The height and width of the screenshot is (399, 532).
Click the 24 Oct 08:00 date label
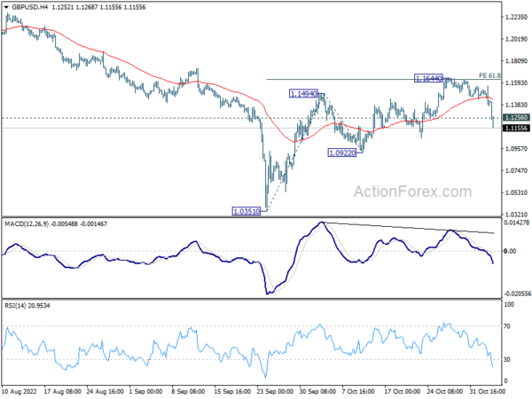click(445, 392)
